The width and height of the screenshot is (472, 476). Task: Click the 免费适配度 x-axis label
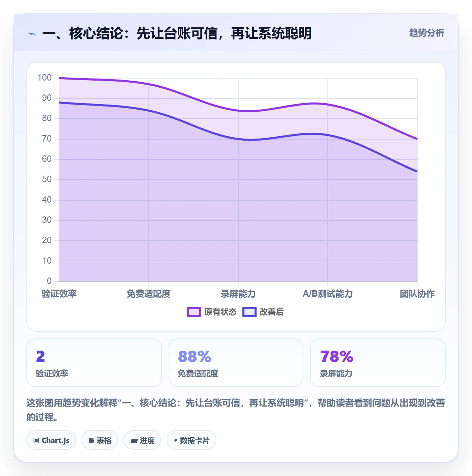click(149, 294)
